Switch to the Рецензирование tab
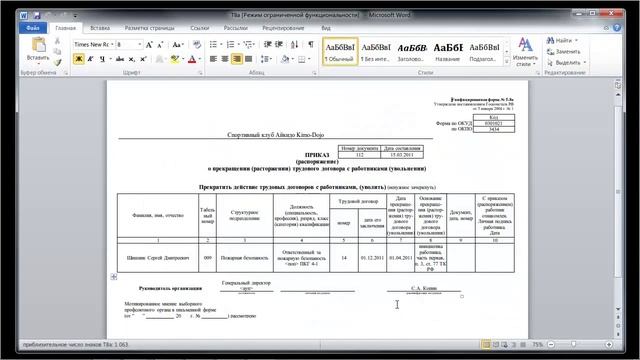Image resolution: width=640 pixels, height=360 pixels. [x=283, y=28]
